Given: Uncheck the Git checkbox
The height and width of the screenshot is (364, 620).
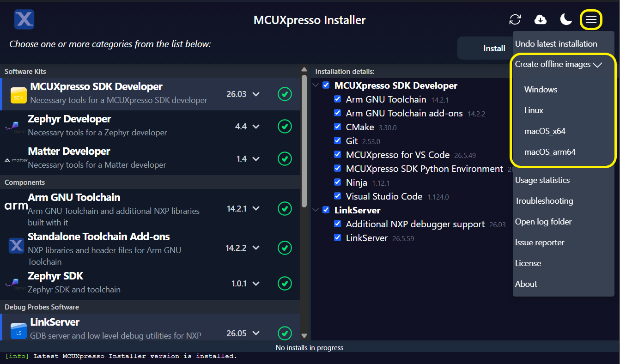Looking at the screenshot, I should coord(337,141).
